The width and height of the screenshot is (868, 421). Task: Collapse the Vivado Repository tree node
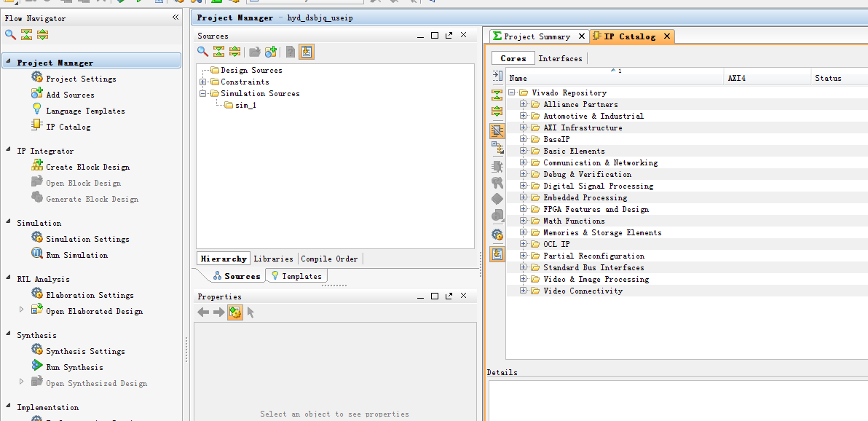512,93
